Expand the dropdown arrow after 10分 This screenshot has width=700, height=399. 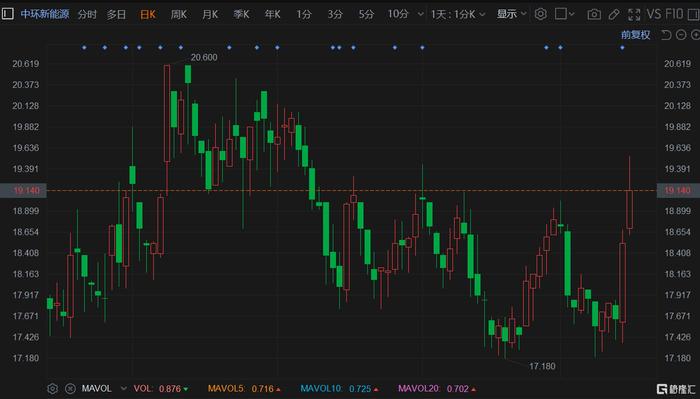pyautogui.click(x=421, y=14)
